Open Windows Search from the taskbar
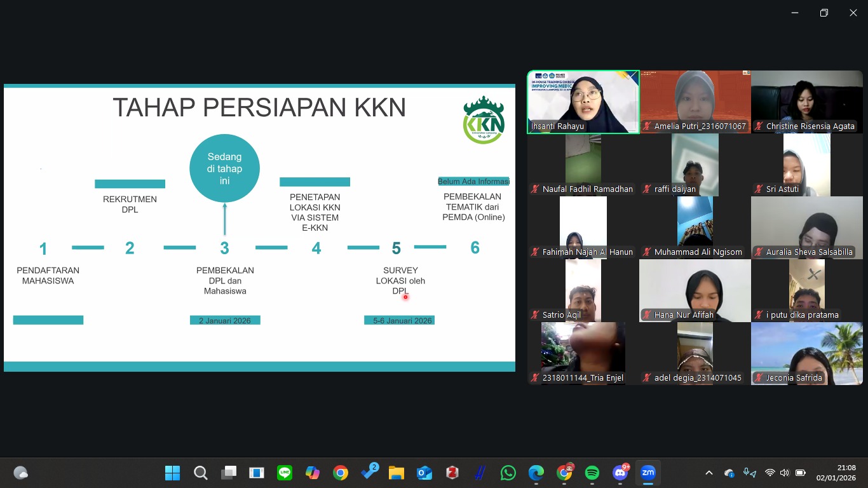The width and height of the screenshot is (868, 488). pyautogui.click(x=200, y=473)
